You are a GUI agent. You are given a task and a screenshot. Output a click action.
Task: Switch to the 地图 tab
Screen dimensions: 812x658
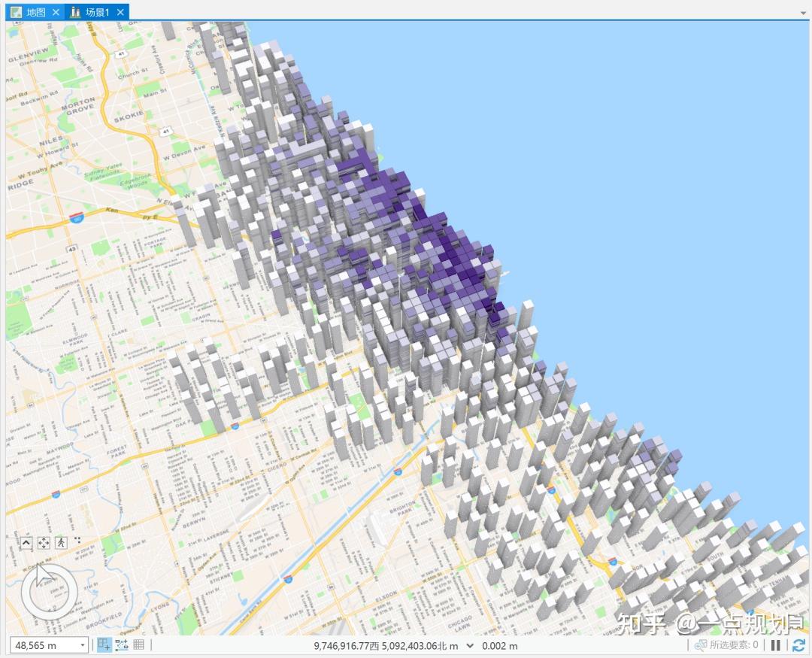34,12
